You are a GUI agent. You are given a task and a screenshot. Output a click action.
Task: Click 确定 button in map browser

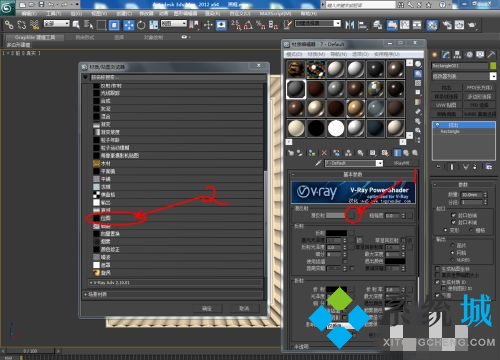click(x=207, y=308)
